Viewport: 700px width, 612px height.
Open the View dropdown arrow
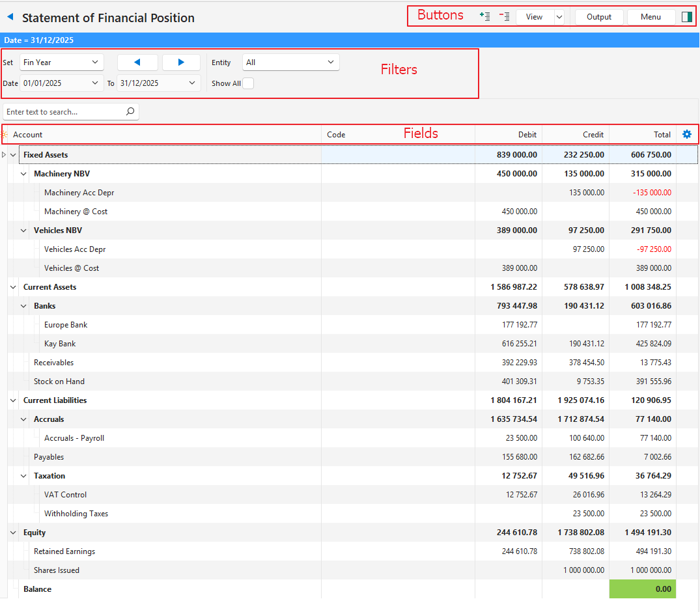tap(559, 17)
